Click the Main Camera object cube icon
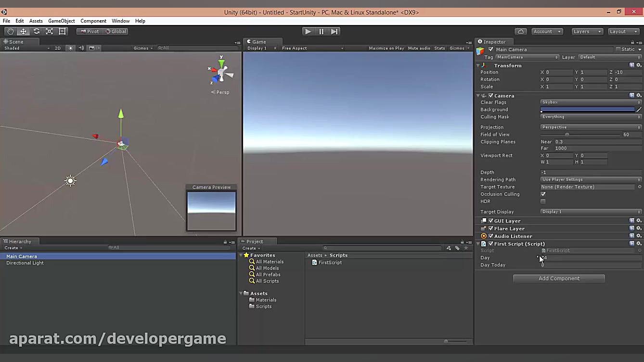Image resolution: width=644 pixels, height=362 pixels. [x=480, y=50]
